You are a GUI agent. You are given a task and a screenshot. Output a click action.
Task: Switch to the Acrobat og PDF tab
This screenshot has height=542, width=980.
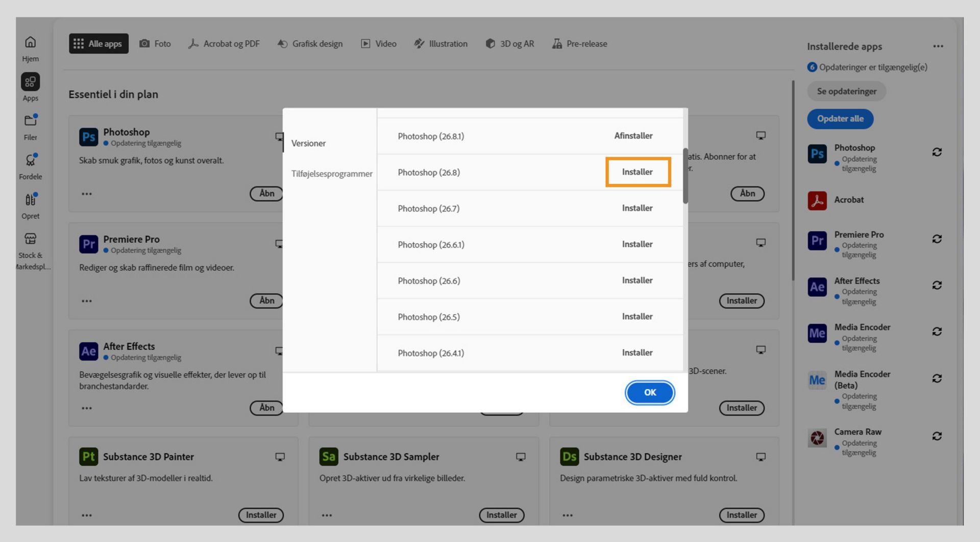[224, 44]
